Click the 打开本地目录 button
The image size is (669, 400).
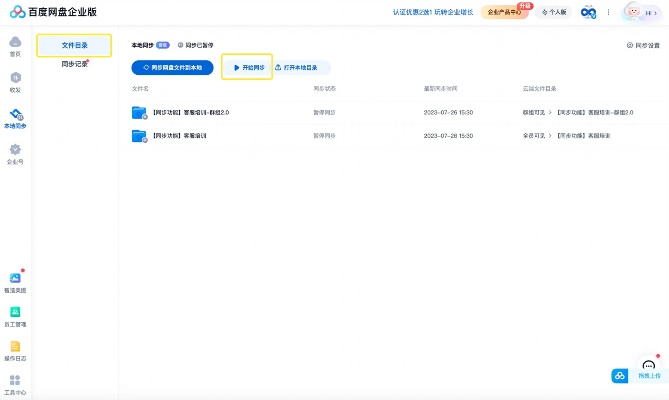(302, 67)
